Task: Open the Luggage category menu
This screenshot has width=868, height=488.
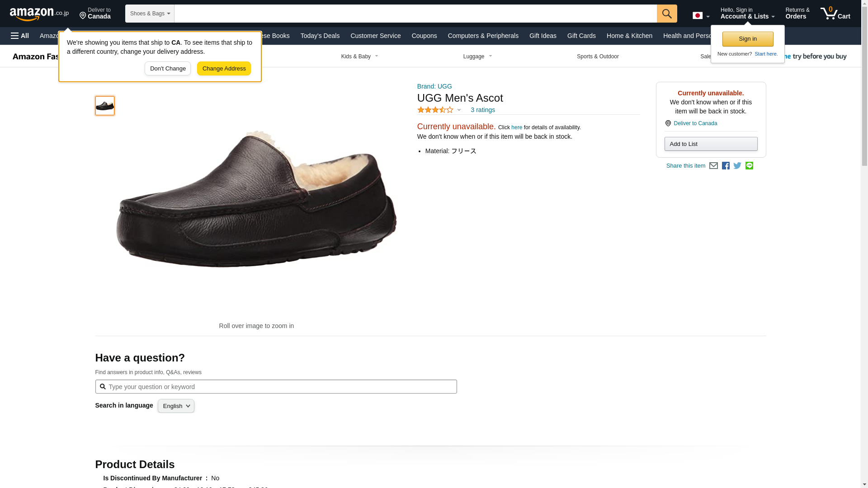Action: pos(478,56)
